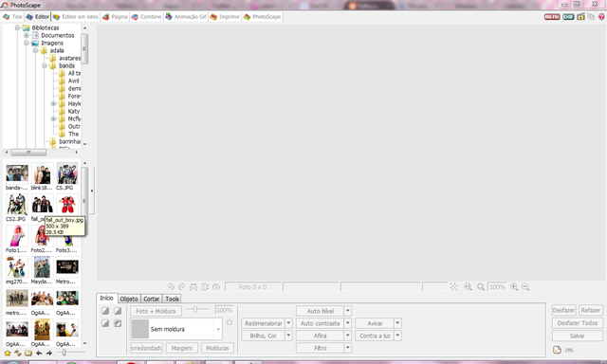Click the clock-like rotate arbitrary icon
The height and width of the screenshot is (364, 607).
[x=216, y=286]
